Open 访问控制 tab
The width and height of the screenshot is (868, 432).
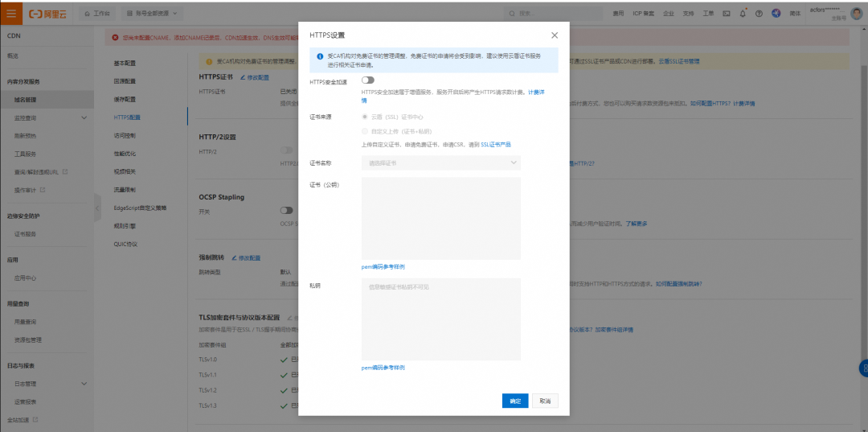[125, 136]
